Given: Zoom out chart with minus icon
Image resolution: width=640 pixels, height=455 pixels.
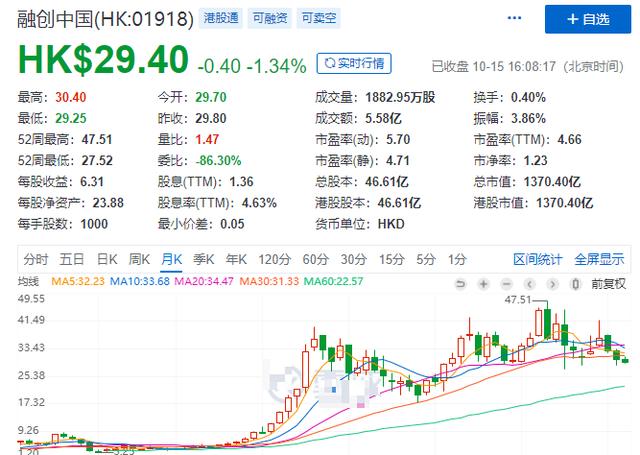Looking at the screenshot, I should 507,284.
